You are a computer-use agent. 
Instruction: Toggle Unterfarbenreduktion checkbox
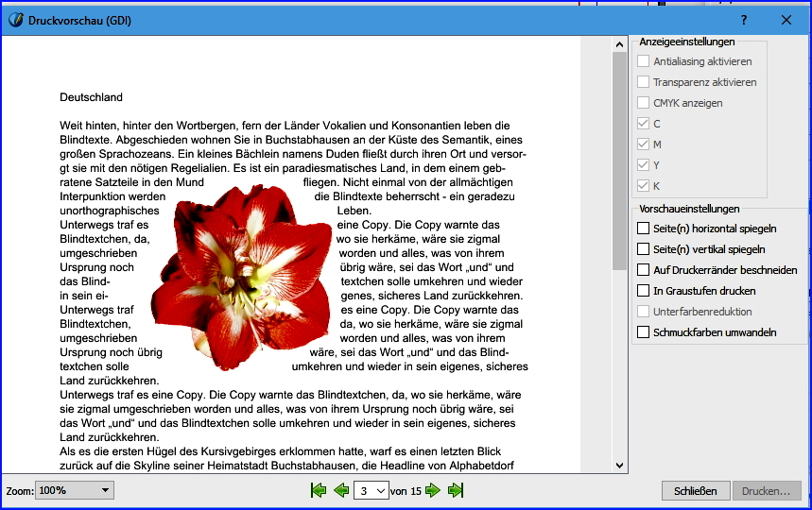(x=643, y=311)
